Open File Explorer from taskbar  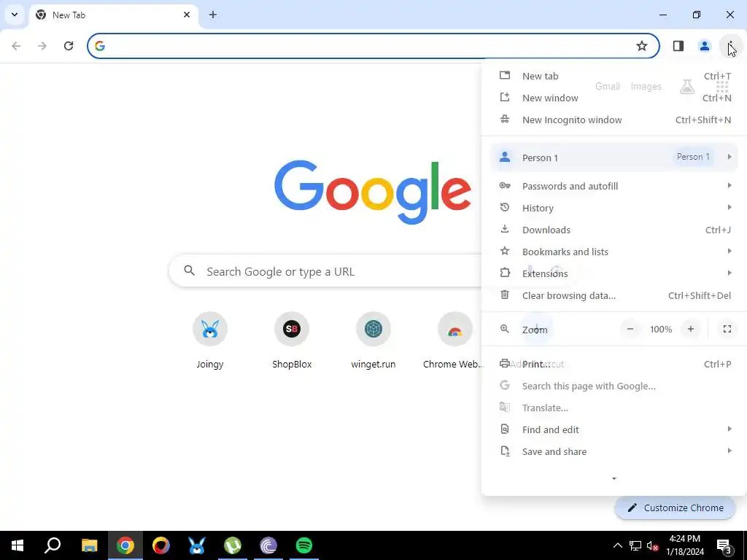pyautogui.click(x=89, y=545)
